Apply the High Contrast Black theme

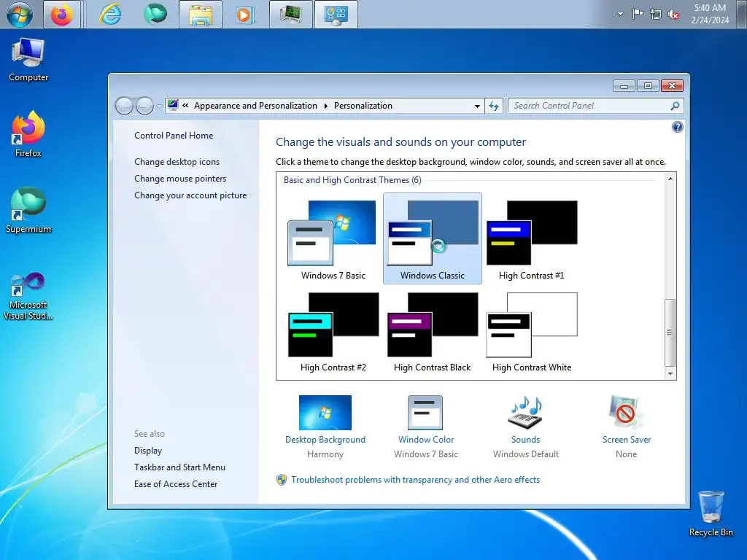[432, 332]
